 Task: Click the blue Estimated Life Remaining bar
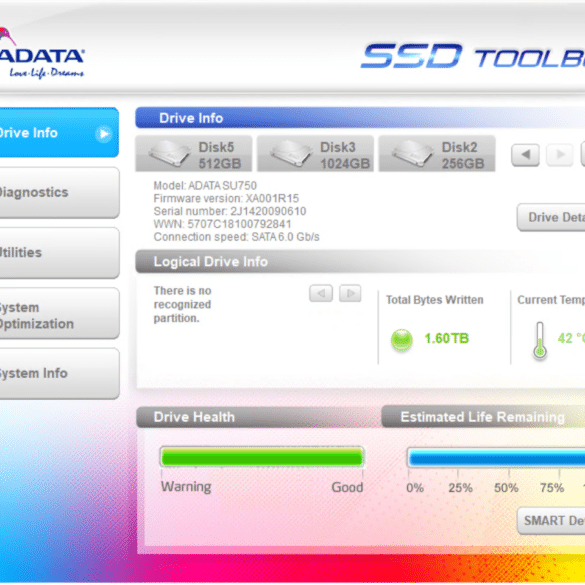coord(496,457)
